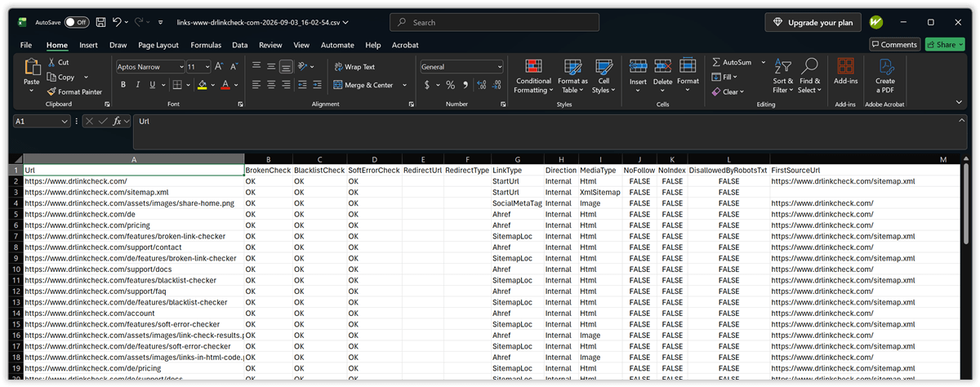
Task: Open the Fill options dropdown
Action: [735, 77]
